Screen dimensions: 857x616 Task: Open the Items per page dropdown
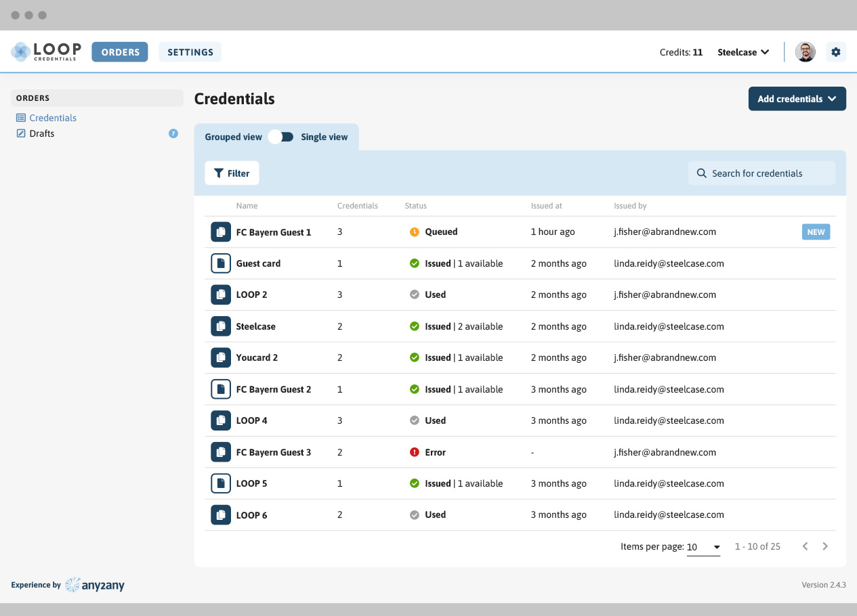[x=703, y=547]
